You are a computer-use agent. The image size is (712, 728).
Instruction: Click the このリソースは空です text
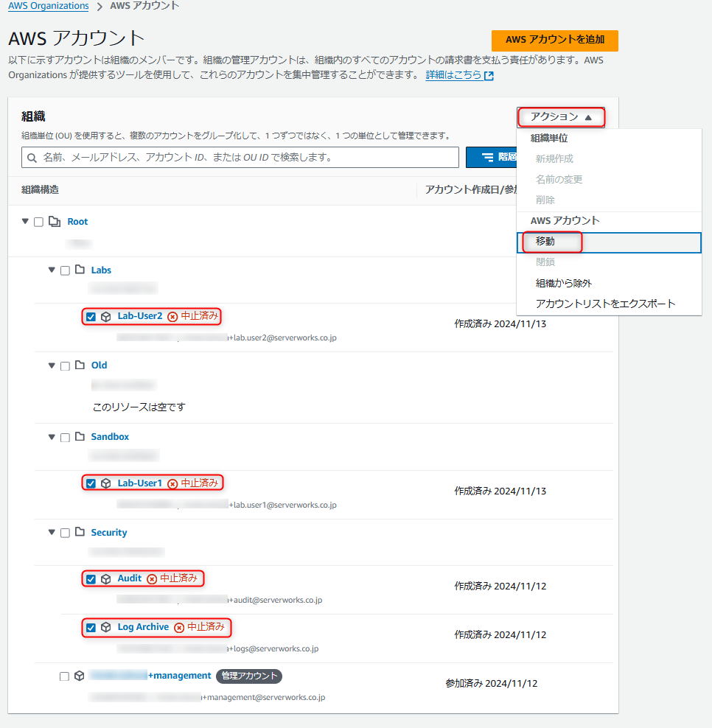click(139, 407)
